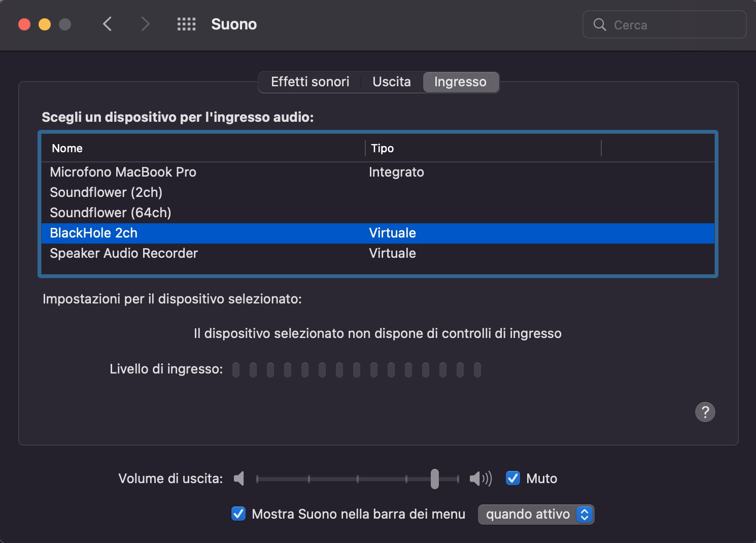
Task: Select Speaker Audio Recorder device
Action: tap(378, 253)
